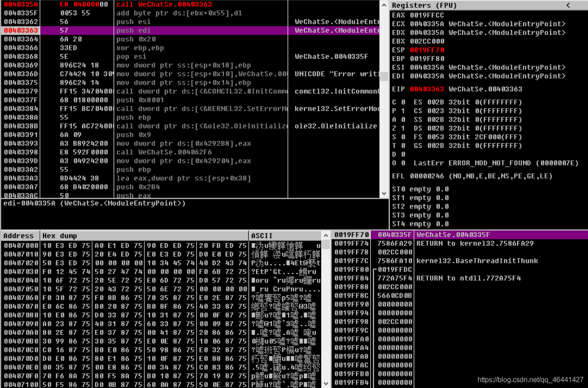Select dump row at address 004070F0
Screen dimensions: 588x388
tap(161, 376)
